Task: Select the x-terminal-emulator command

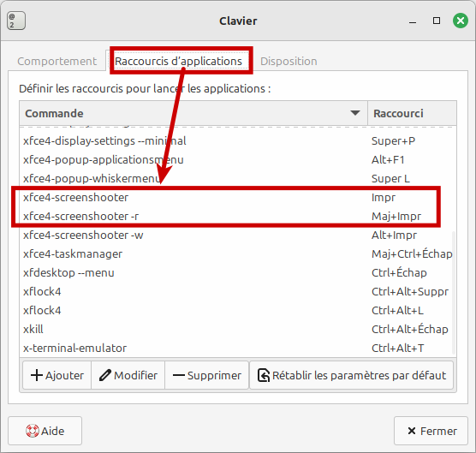Action: click(75, 348)
